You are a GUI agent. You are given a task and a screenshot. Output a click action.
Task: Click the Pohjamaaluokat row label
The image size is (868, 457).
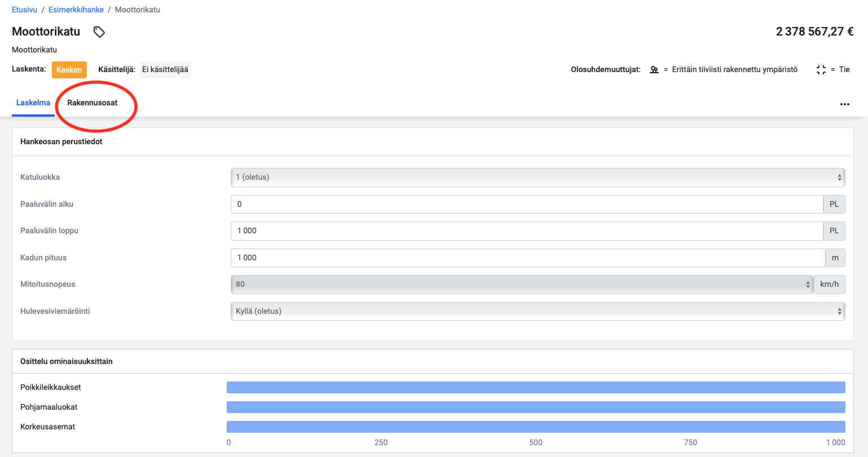click(x=49, y=407)
